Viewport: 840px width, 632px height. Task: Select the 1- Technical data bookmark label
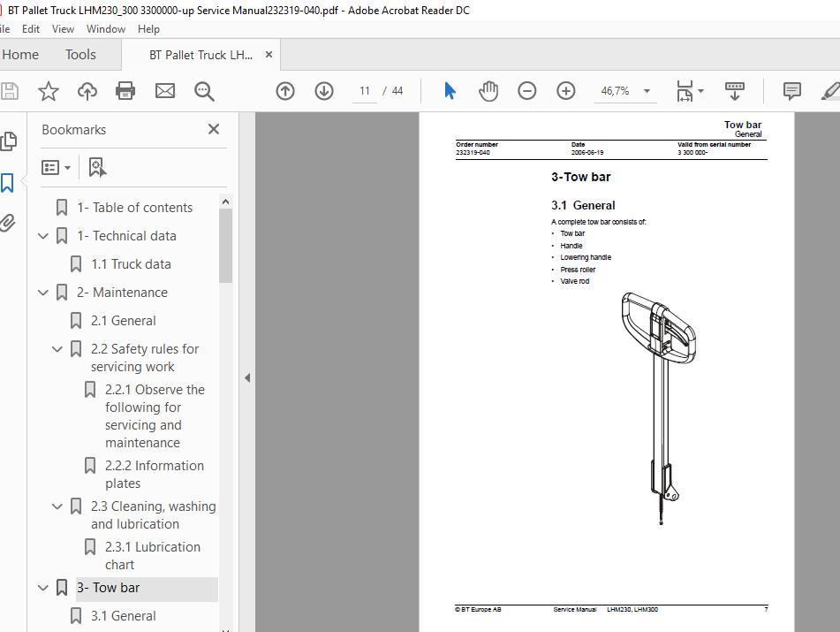coord(126,236)
